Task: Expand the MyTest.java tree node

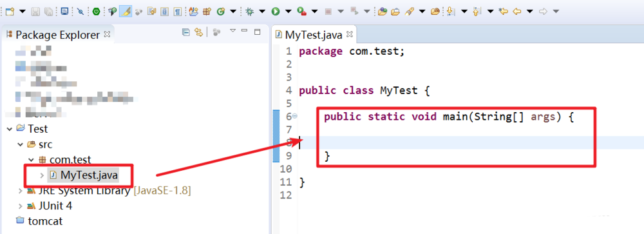Action: tap(42, 175)
